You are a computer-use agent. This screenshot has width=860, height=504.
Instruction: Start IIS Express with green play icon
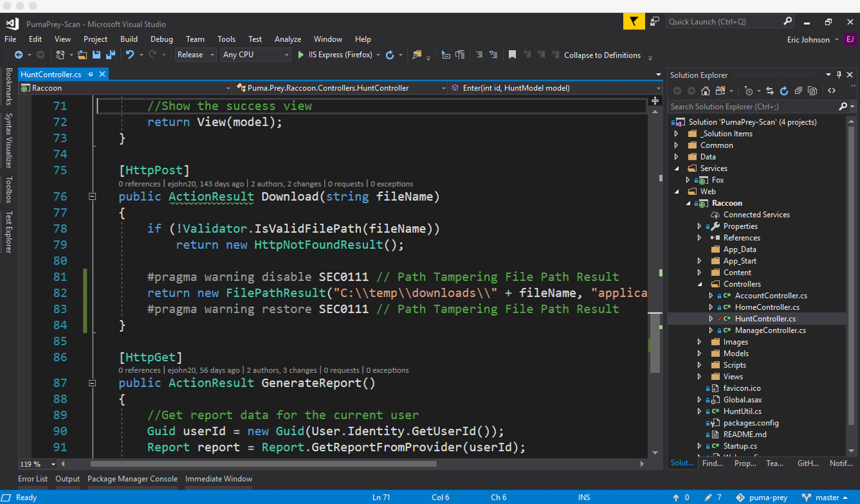coord(301,55)
